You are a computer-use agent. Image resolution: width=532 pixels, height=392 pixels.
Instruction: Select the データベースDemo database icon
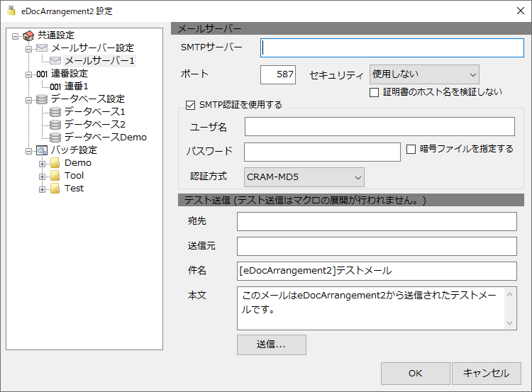coord(55,138)
